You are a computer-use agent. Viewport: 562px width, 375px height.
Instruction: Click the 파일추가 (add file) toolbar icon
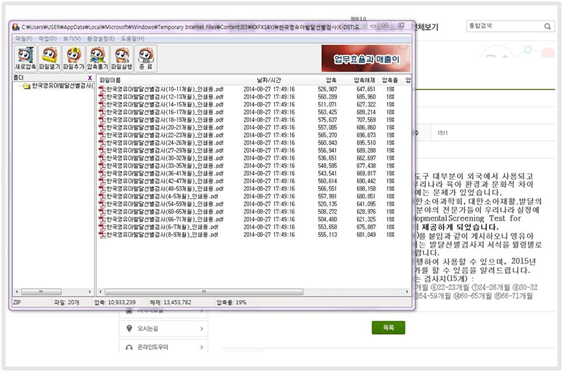point(73,58)
